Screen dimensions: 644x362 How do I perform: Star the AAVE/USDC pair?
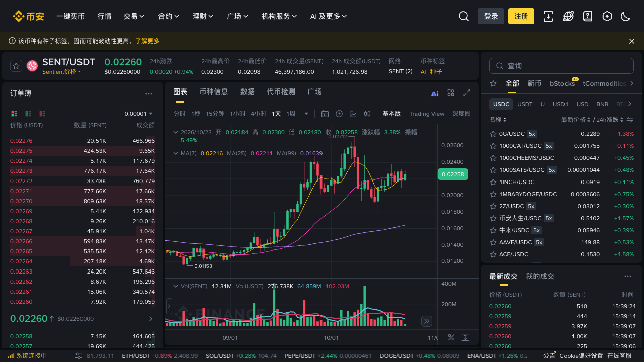[493, 242]
